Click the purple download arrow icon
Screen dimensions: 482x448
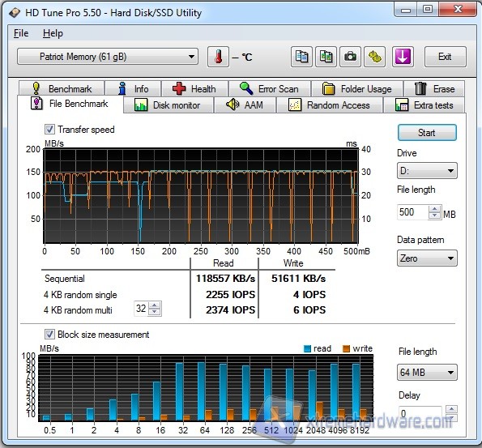(x=403, y=57)
